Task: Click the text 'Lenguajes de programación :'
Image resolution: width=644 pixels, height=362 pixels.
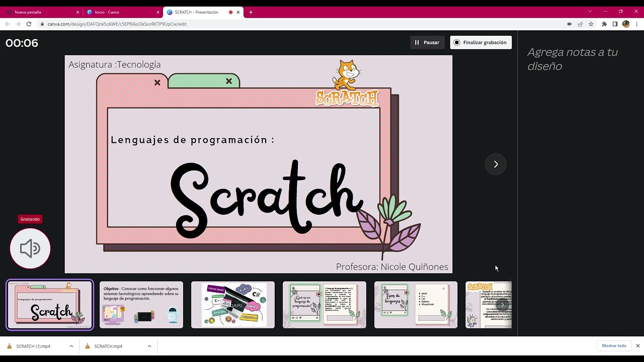Action: pos(192,140)
